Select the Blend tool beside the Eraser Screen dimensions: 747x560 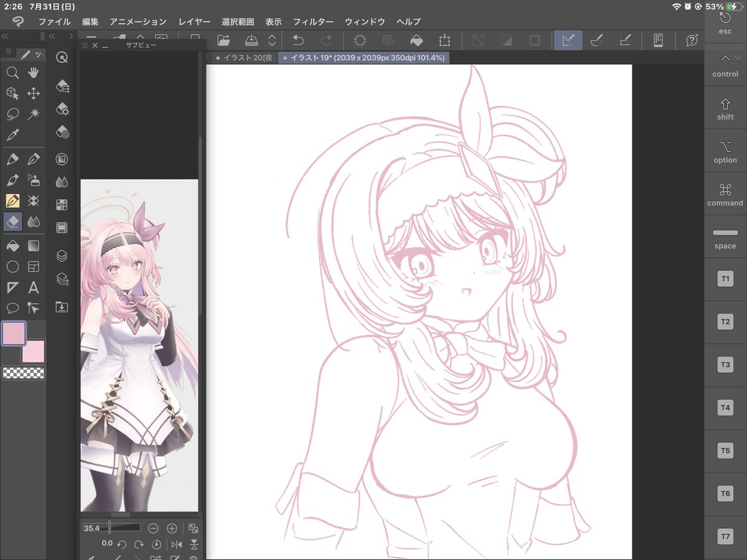tap(34, 221)
